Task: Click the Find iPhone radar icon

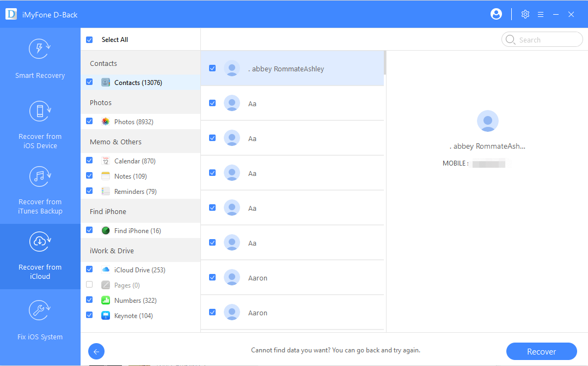Action: (106, 230)
